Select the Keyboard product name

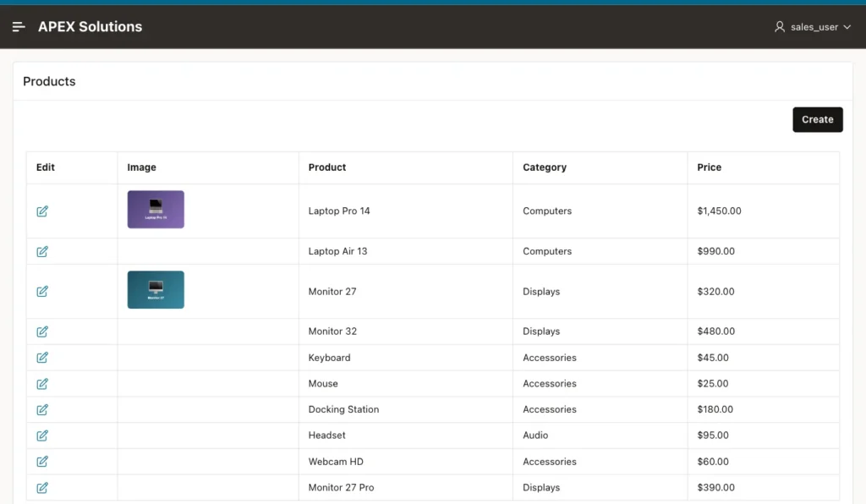pos(329,358)
